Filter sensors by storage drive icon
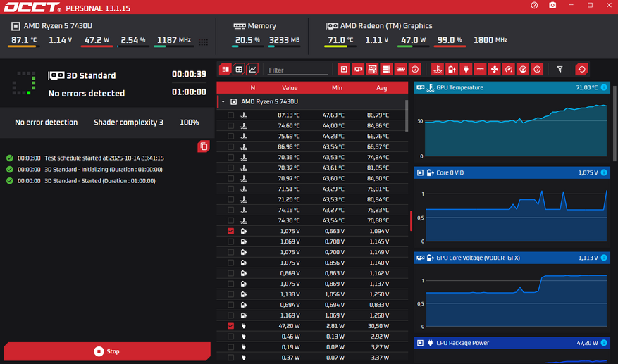 coord(386,69)
